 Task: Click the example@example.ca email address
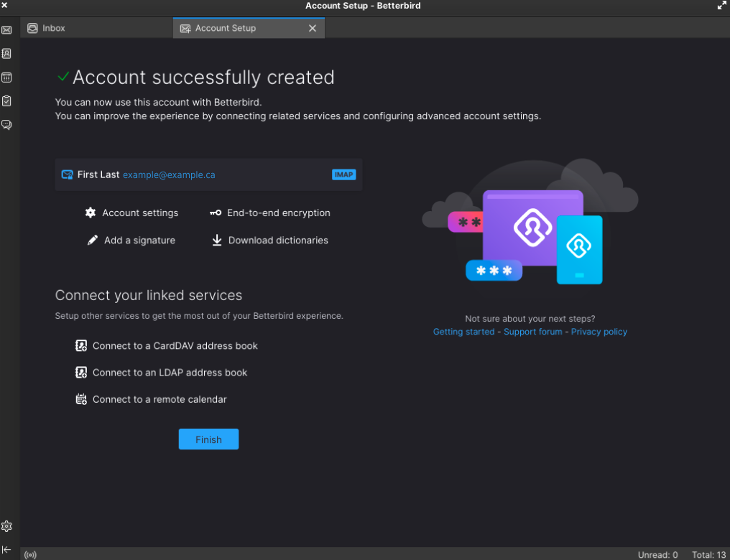[169, 175]
